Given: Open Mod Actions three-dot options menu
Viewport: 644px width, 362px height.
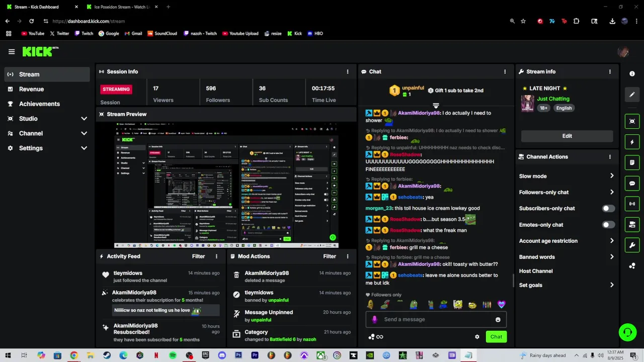Looking at the screenshot, I should click(348, 256).
